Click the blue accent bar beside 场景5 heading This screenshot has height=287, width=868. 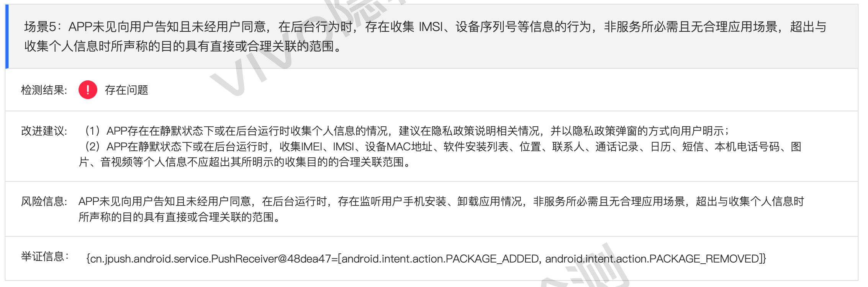[7, 36]
